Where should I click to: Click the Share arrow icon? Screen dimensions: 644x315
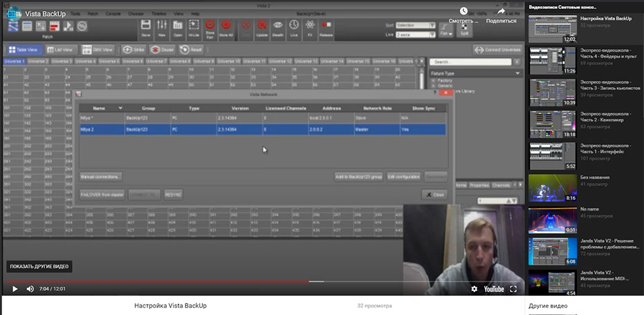tap(501, 12)
